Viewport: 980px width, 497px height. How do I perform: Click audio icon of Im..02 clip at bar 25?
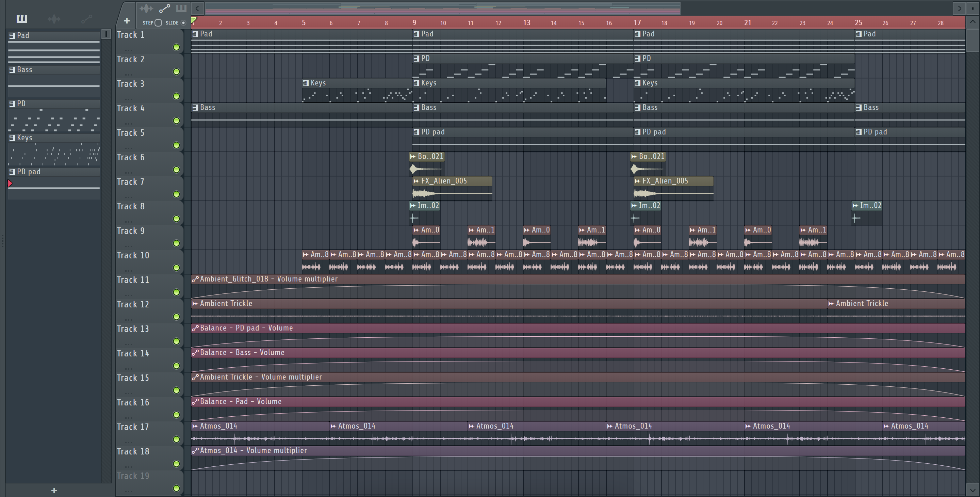[x=855, y=206]
